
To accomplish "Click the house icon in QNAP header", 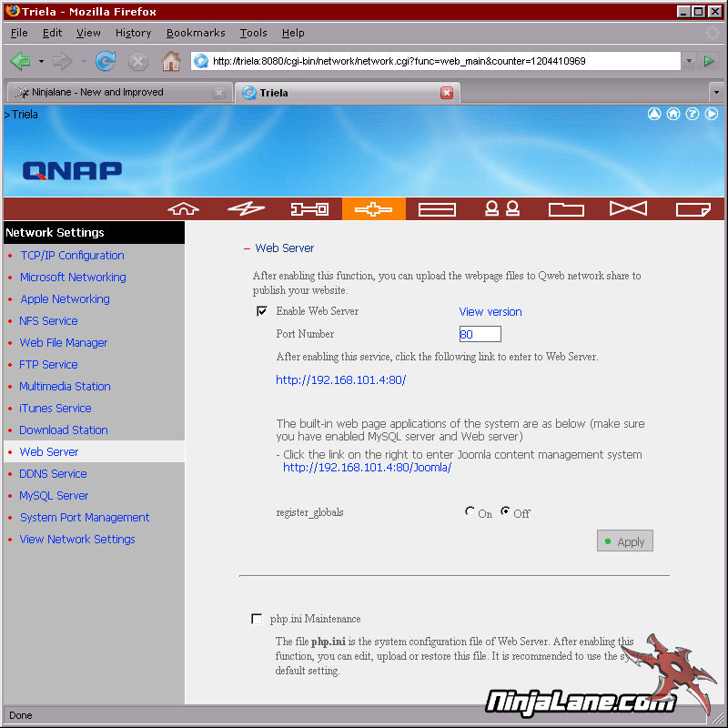I will point(673,114).
